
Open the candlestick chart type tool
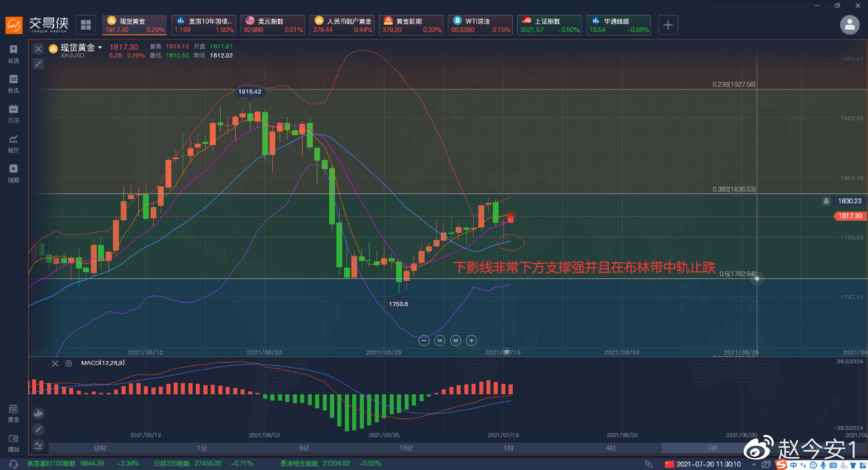pyautogui.click(x=38, y=413)
